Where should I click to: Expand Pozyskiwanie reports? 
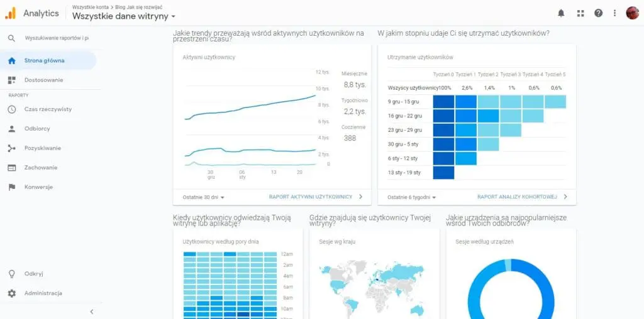point(42,148)
